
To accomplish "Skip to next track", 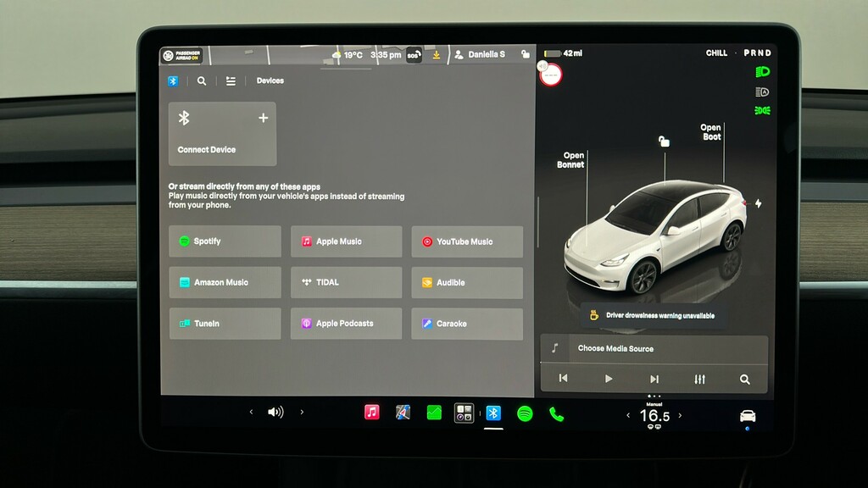I will [654, 379].
